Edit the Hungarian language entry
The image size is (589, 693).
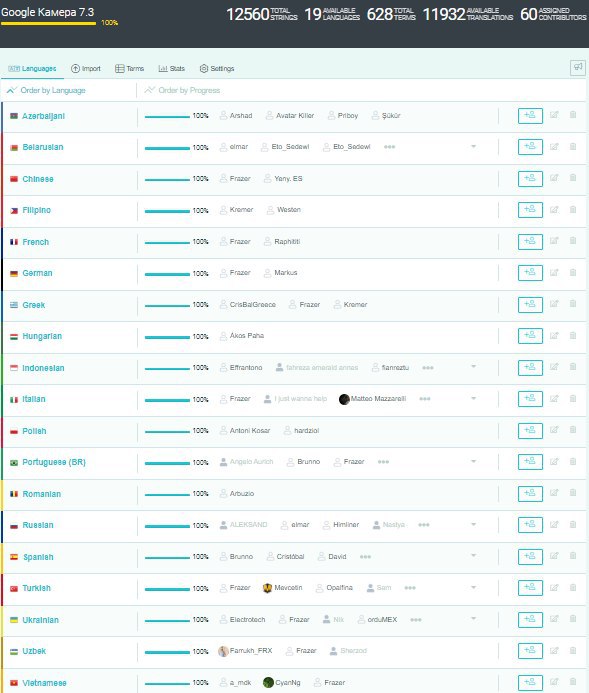tap(554, 335)
